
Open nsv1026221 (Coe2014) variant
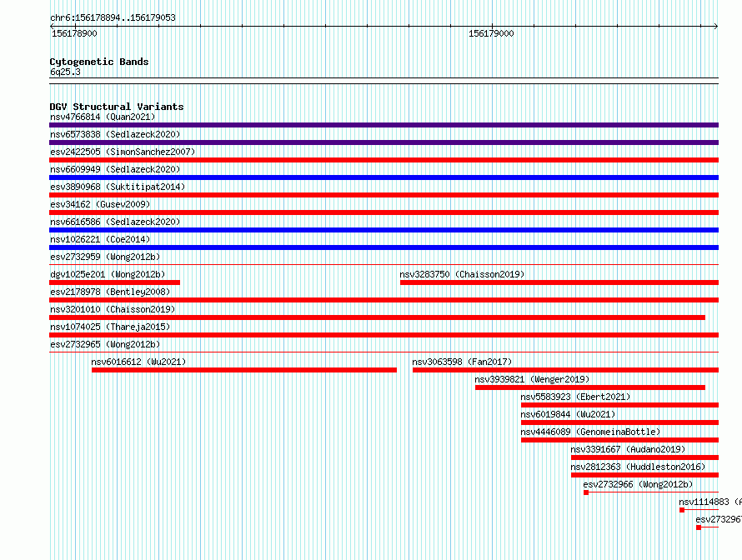100,239
